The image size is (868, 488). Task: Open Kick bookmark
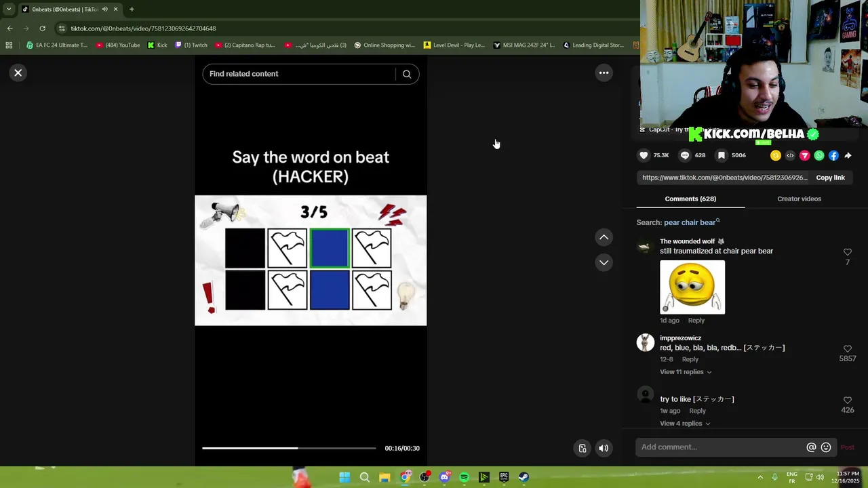157,45
